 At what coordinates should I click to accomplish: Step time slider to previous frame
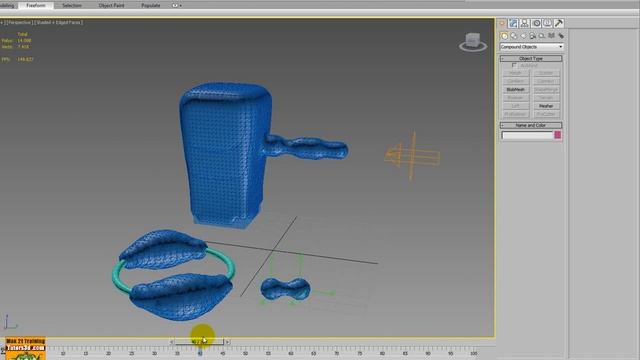coord(172,342)
